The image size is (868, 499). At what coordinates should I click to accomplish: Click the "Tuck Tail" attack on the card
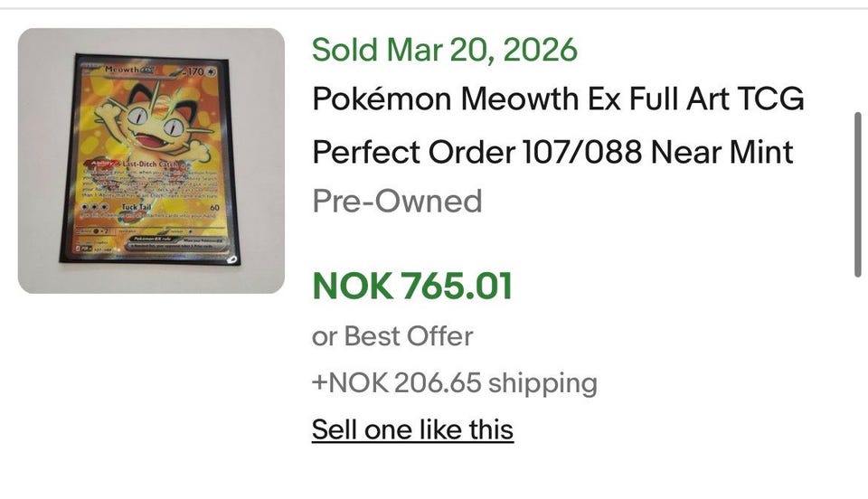(x=136, y=207)
